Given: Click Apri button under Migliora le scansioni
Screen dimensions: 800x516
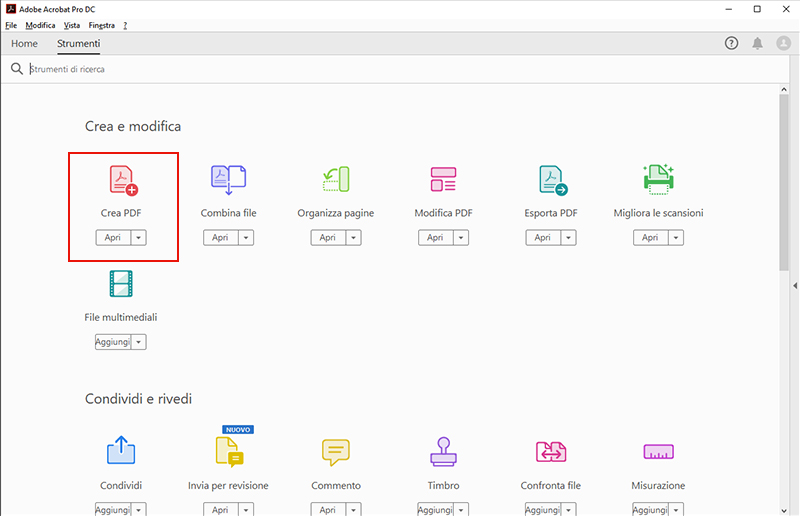Looking at the screenshot, I should coord(651,237).
